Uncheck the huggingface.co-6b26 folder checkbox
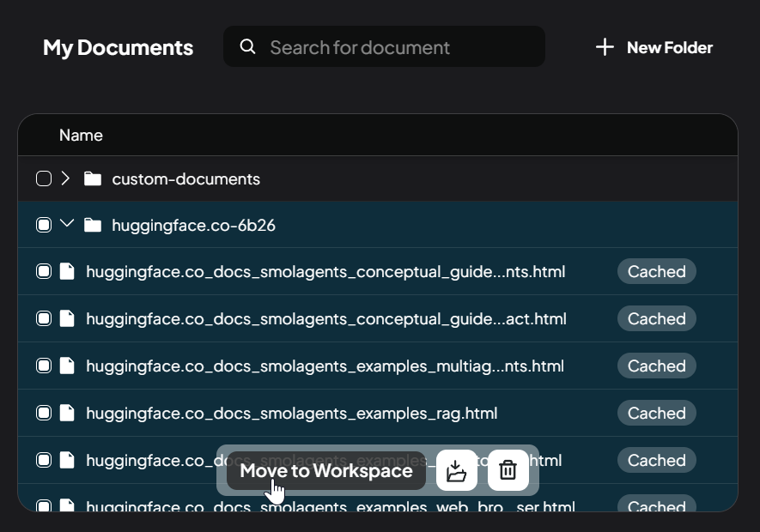 point(44,225)
